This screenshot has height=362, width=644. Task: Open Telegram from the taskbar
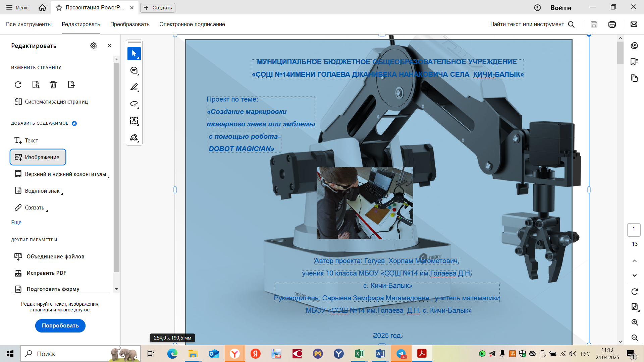401,354
